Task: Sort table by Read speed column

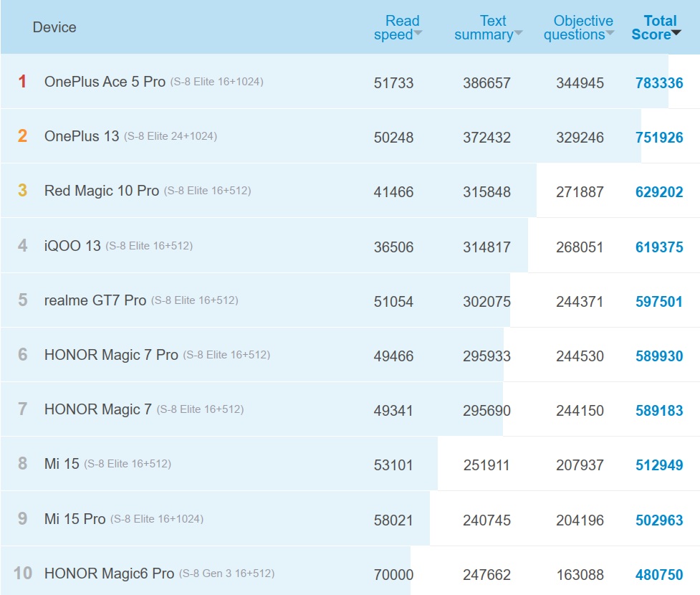Action: [x=398, y=28]
